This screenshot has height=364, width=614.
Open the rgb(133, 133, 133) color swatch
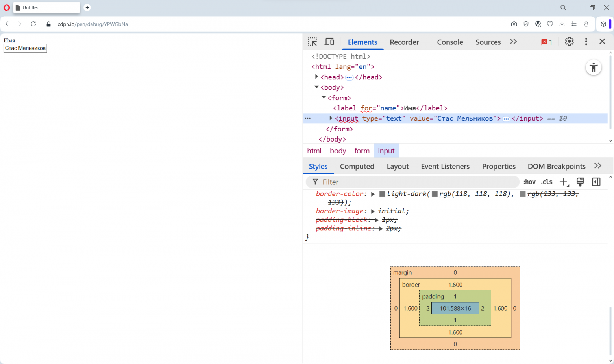522,194
